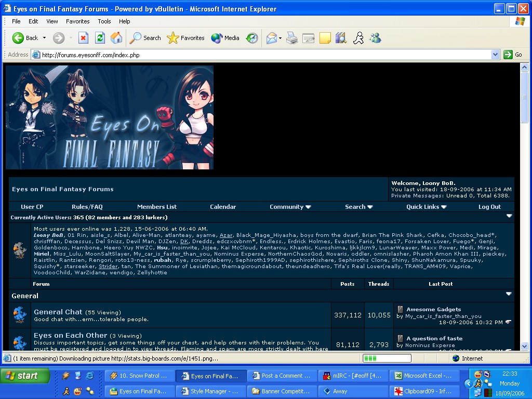The width and height of the screenshot is (532, 399).
Task: Go back with the Back arrow icon
Action: click(18, 38)
